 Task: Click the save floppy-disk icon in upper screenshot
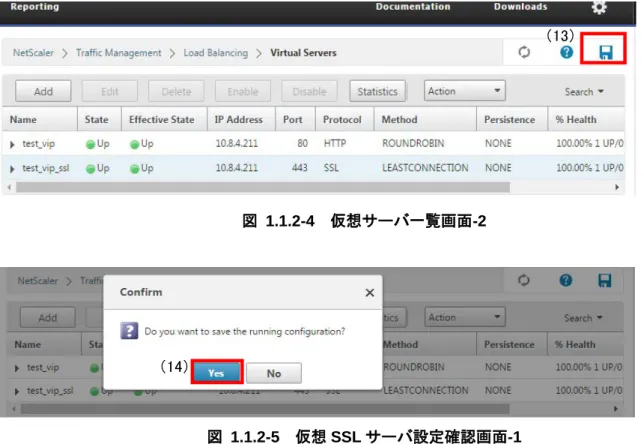(606, 52)
